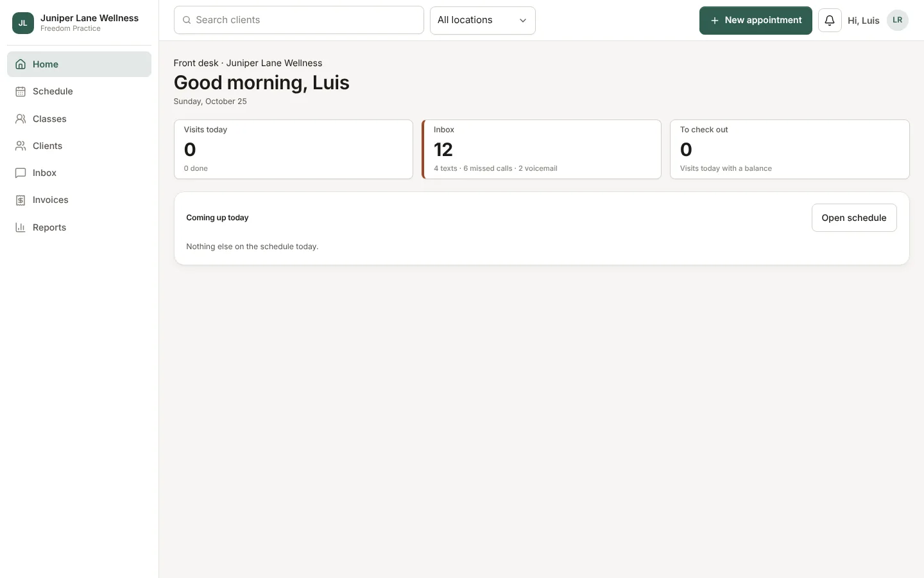Image resolution: width=924 pixels, height=578 pixels.
Task: Click 'Nothing else on the schedule today.' text
Action: tap(252, 247)
